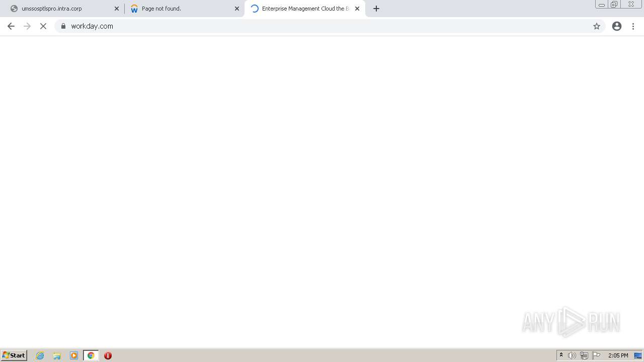Screen dimensions: 644x362
Task: Close the Enterprise Management Cloud tab
Action: pos(357,9)
